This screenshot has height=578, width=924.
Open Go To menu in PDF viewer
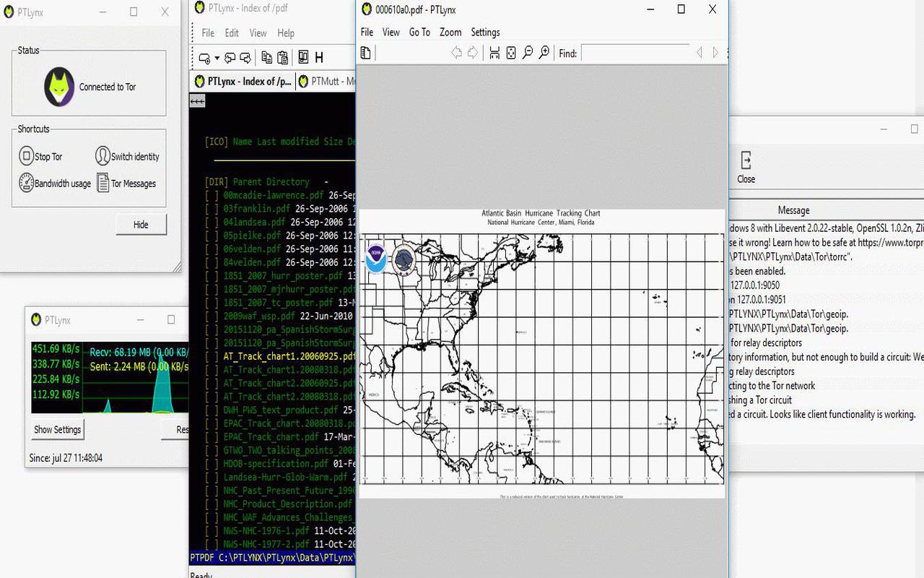(x=419, y=32)
